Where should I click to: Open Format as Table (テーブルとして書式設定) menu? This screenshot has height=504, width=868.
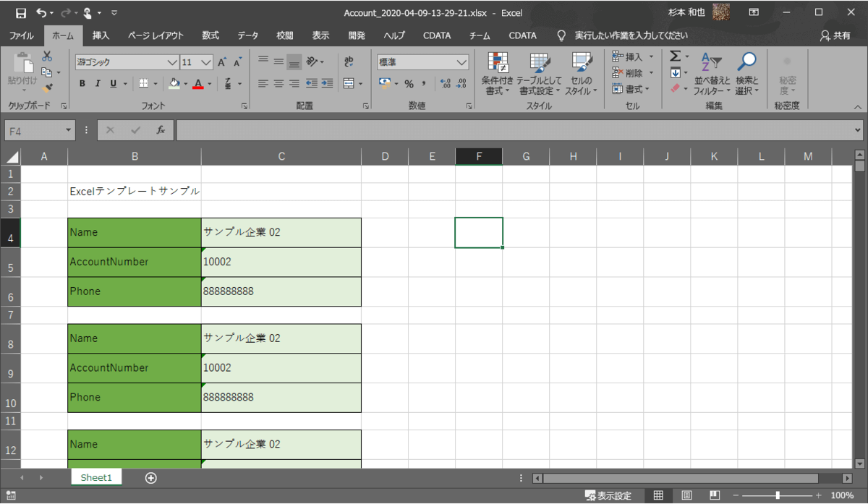[x=540, y=74]
